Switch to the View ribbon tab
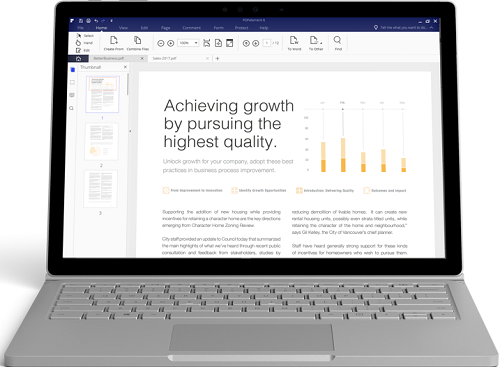Screen dimensions: 500x367 pyautogui.click(x=123, y=28)
